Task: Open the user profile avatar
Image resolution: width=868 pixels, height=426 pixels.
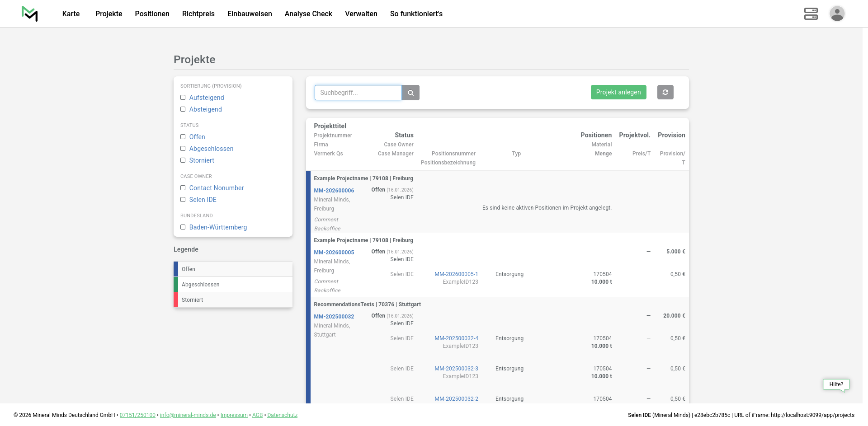Action: [x=837, y=14]
